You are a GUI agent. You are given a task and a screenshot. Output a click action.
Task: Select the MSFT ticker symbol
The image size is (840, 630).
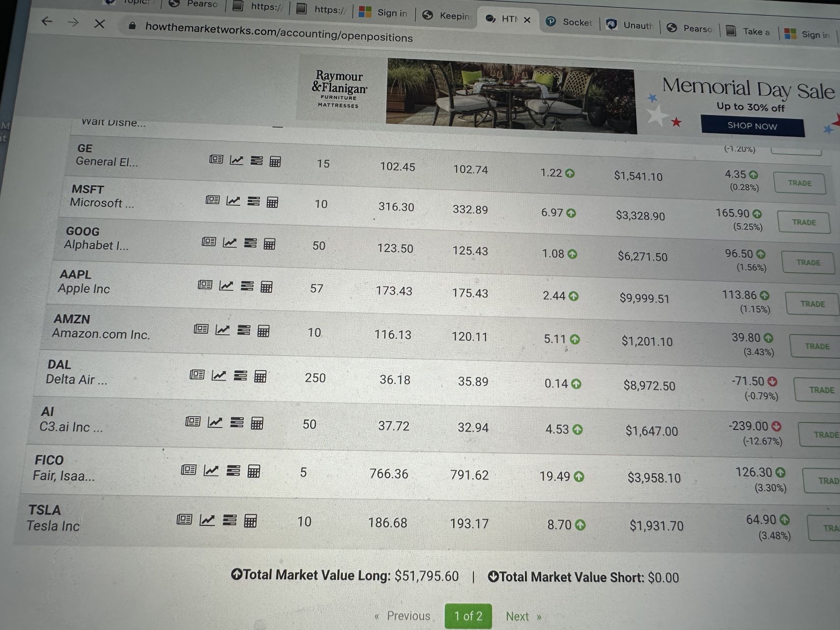(x=88, y=189)
